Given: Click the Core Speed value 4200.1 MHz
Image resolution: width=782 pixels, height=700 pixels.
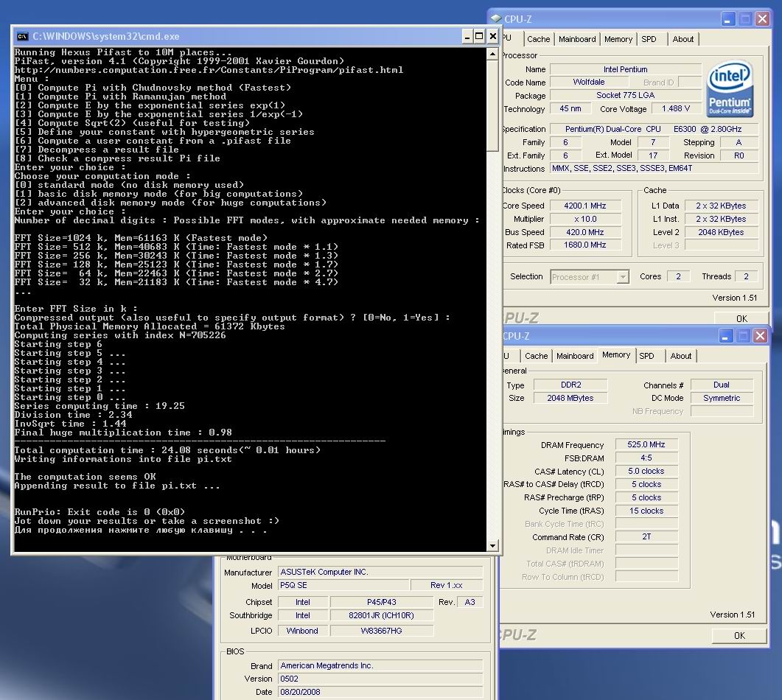Looking at the screenshot, I should tap(585, 206).
